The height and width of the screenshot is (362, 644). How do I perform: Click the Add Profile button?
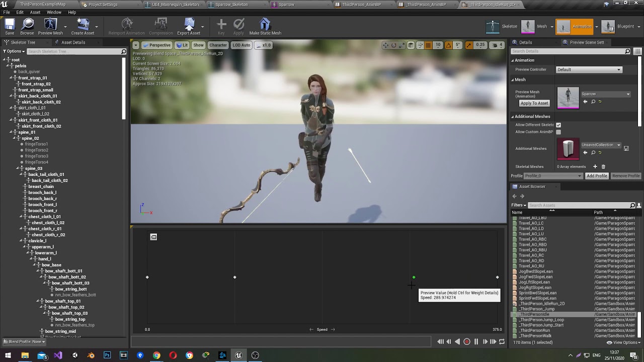pos(597,176)
